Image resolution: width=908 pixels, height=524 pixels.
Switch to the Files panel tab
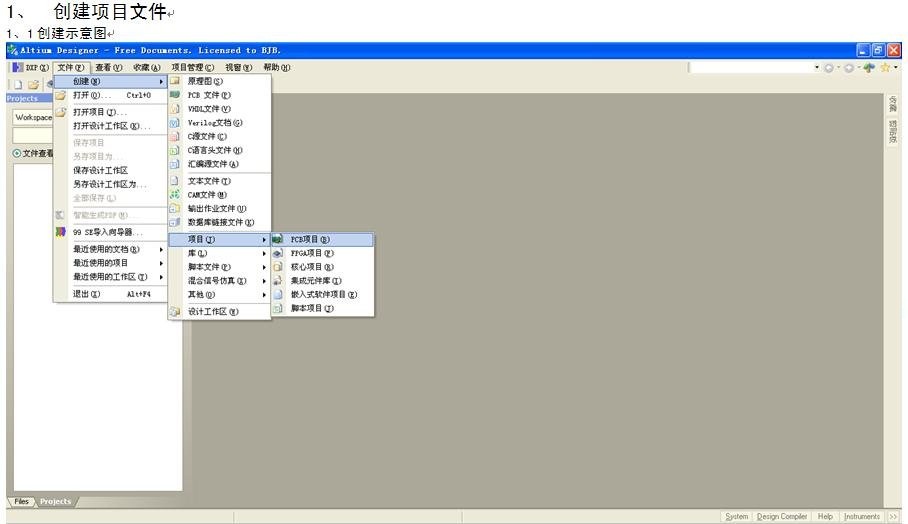tap(21, 501)
